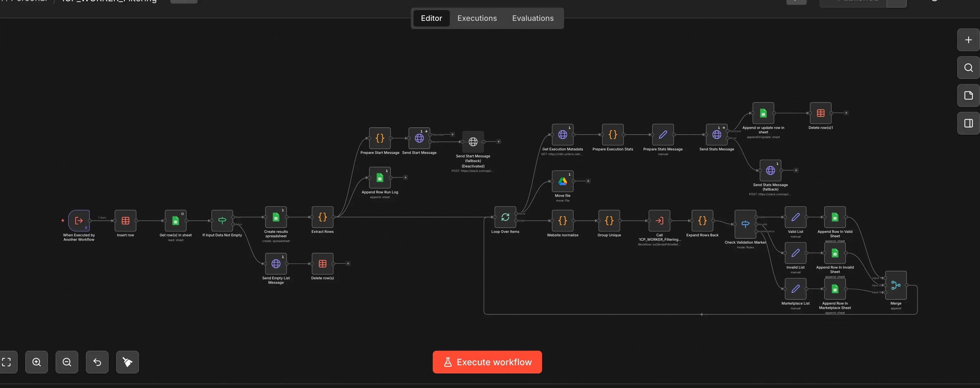Select the Append Row Run Log node

(380, 178)
